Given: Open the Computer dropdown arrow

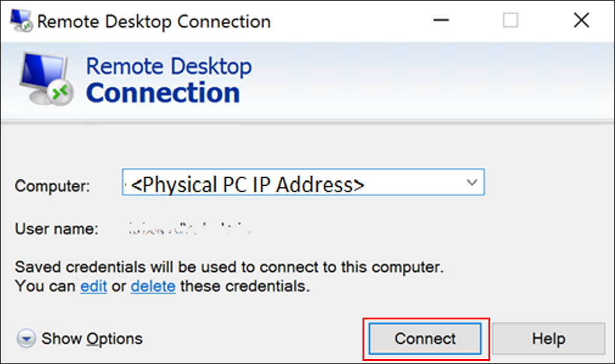Looking at the screenshot, I should pos(471,182).
